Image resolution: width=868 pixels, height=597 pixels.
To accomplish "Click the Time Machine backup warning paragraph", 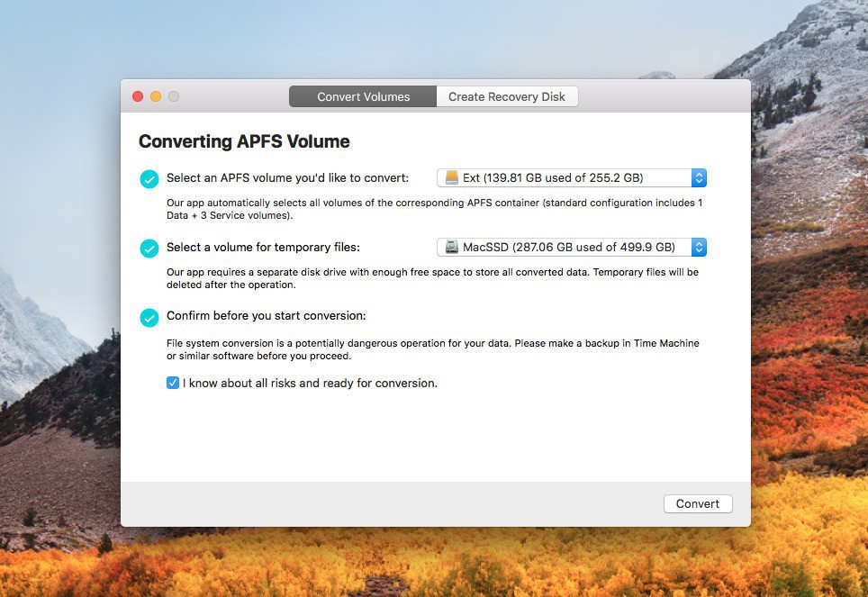I will pyautogui.click(x=433, y=349).
